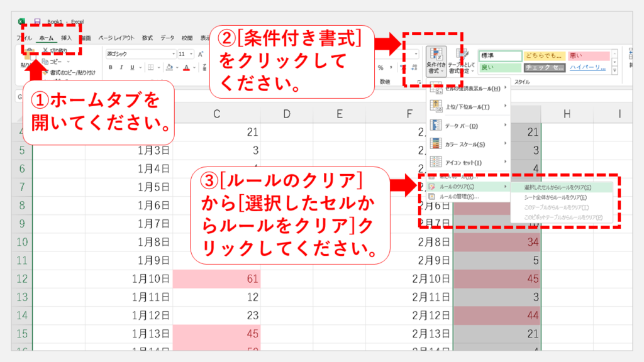Click the Format Painter (書式のコピー/貼り付け) icon

click(46, 72)
